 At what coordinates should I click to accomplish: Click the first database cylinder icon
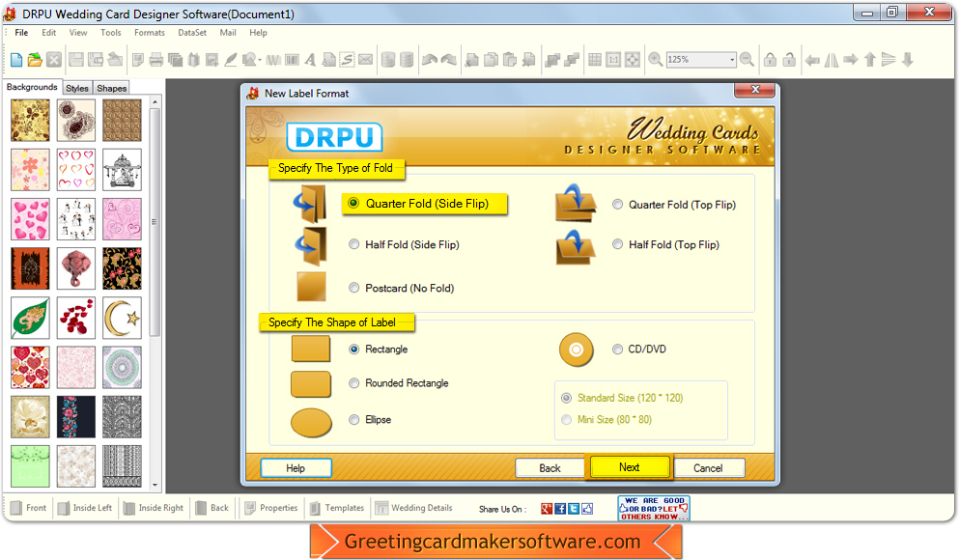tap(388, 59)
